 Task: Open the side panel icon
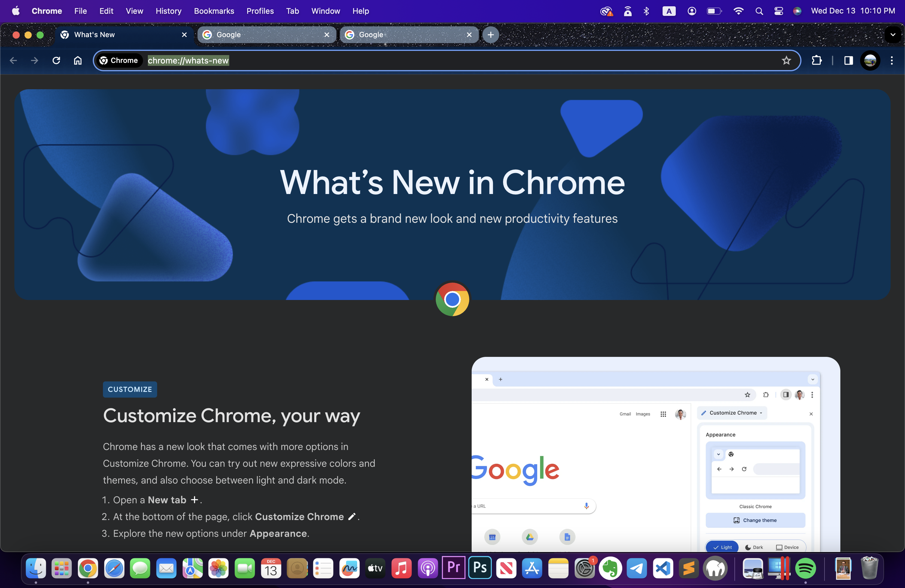pyautogui.click(x=848, y=60)
